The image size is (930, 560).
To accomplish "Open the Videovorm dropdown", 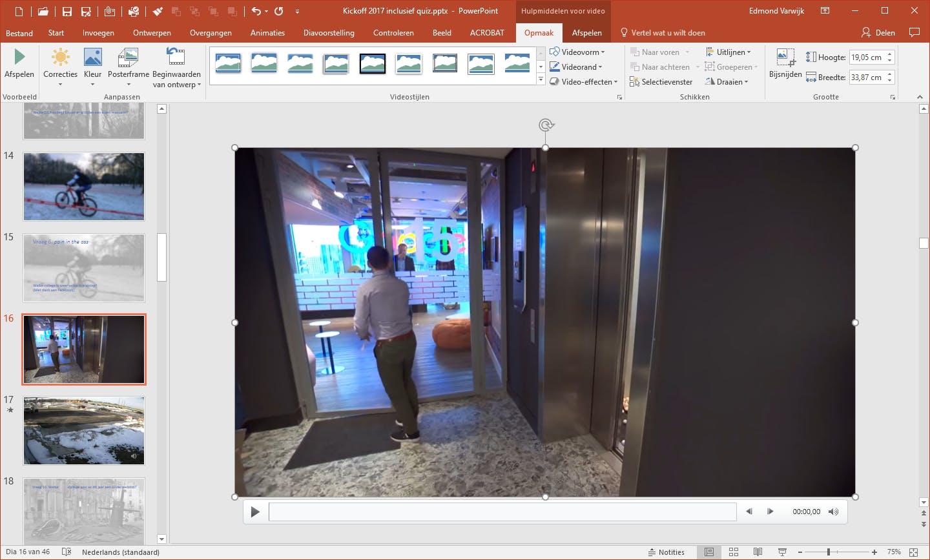I will (577, 52).
